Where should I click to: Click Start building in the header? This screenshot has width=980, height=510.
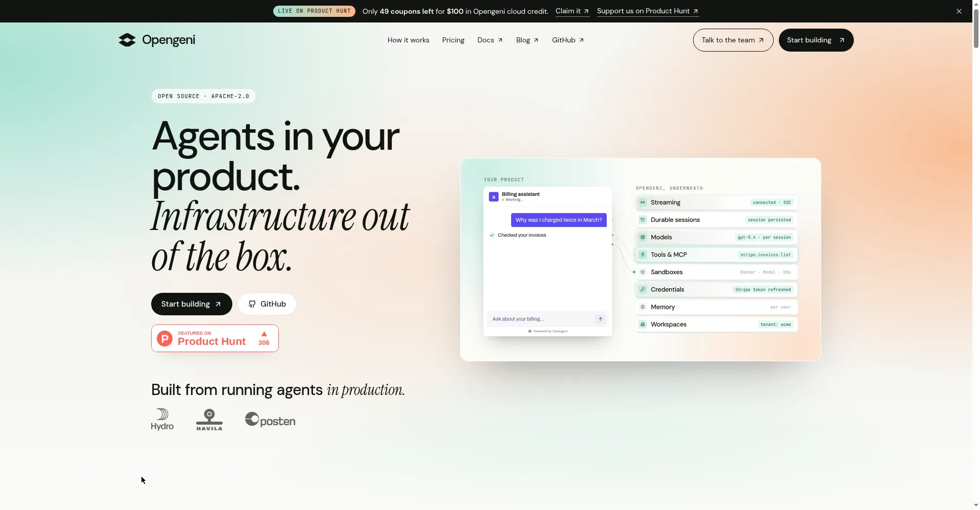[x=816, y=40]
